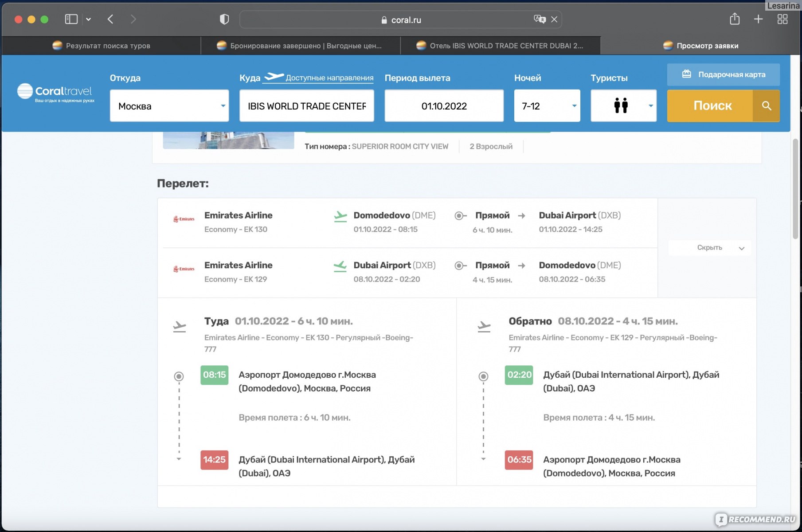Open the 'Ночей' 7-12 dropdown
Screen dimensions: 802x532
click(x=547, y=106)
